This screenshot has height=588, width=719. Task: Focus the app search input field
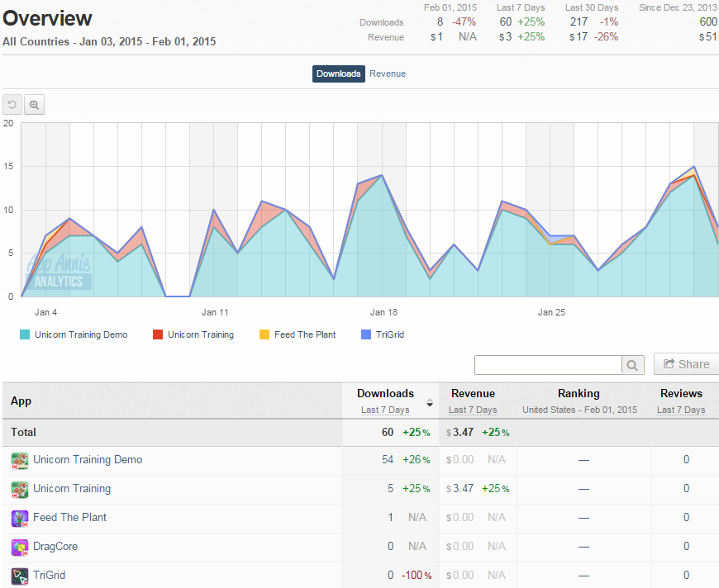(x=549, y=365)
